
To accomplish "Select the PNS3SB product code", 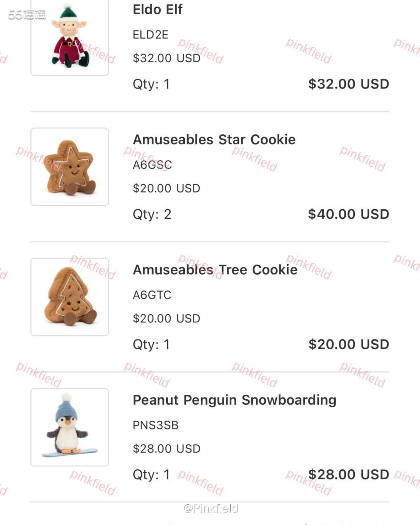I will tap(156, 425).
